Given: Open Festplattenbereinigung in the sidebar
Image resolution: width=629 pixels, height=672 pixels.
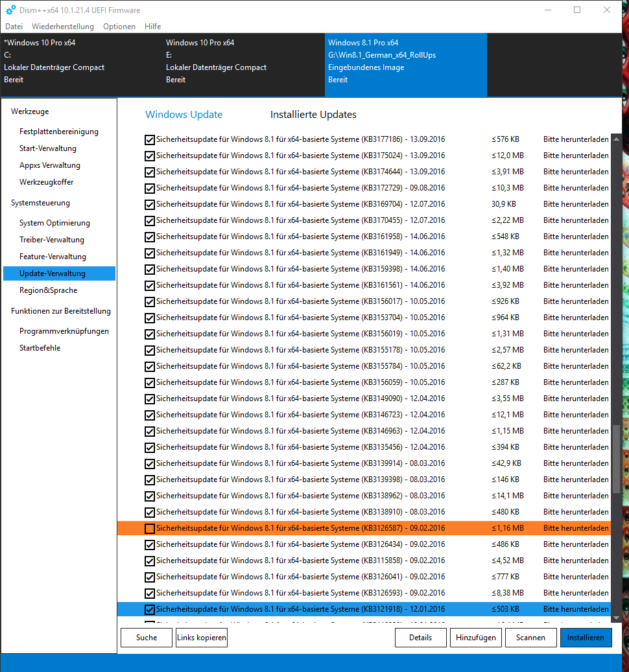Looking at the screenshot, I should point(59,132).
